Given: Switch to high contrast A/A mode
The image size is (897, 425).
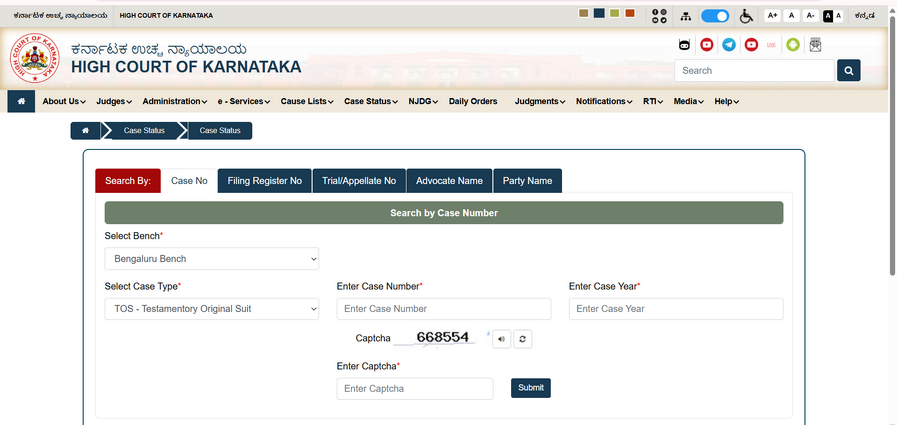Looking at the screenshot, I should point(833,16).
